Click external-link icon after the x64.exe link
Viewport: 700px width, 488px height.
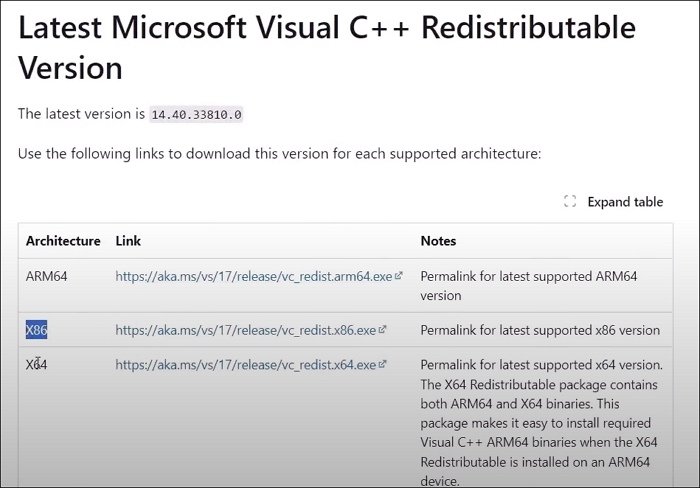(383, 364)
